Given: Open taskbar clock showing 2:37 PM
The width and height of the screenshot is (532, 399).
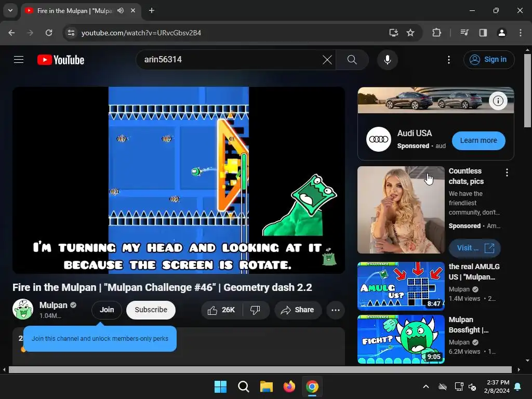Looking at the screenshot, I should (x=497, y=387).
